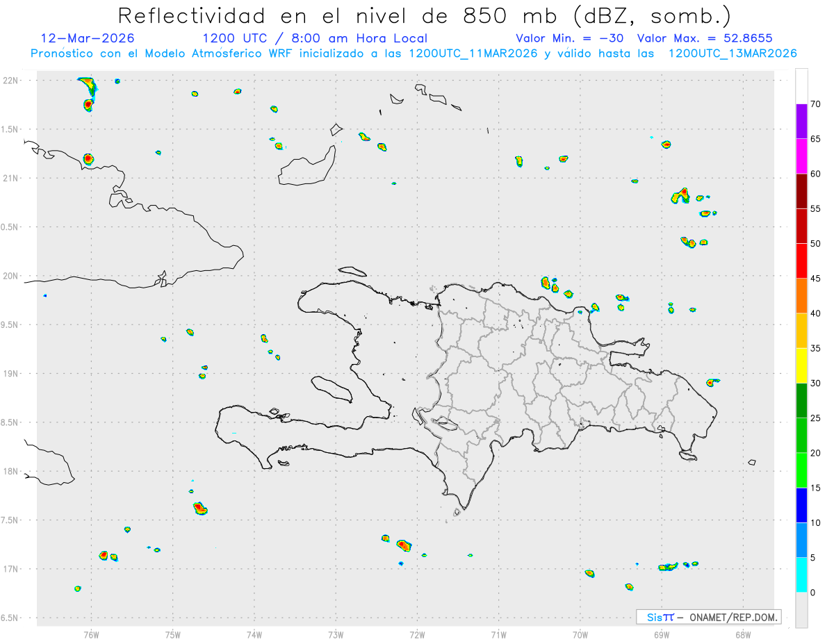Image resolution: width=834 pixels, height=644 pixels.
Task: Click the '20N' latitude label
Action: click(x=12, y=276)
